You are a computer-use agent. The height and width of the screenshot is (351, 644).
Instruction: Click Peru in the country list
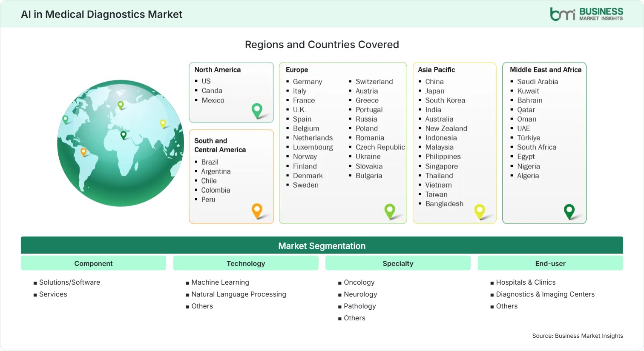pyautogui.click(x=208, y=200)
